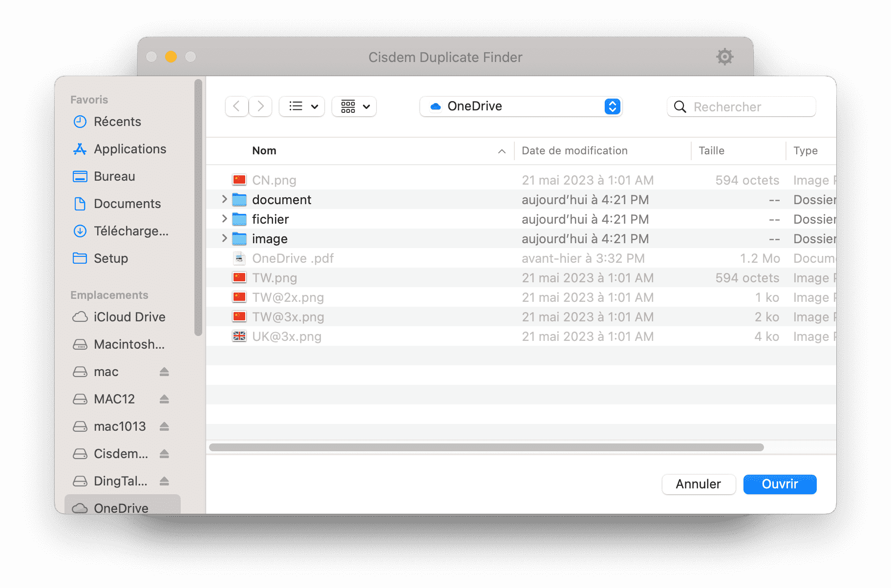Eject the MAC12 volume
The image size is (891, 588).
point(164,399)
